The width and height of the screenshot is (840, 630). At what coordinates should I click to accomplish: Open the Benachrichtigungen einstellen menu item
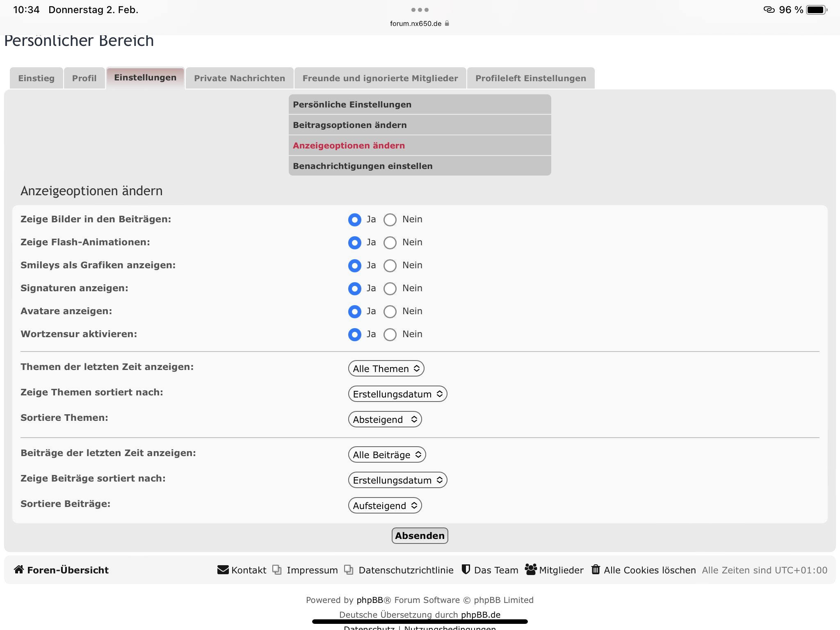click(363, 166)
